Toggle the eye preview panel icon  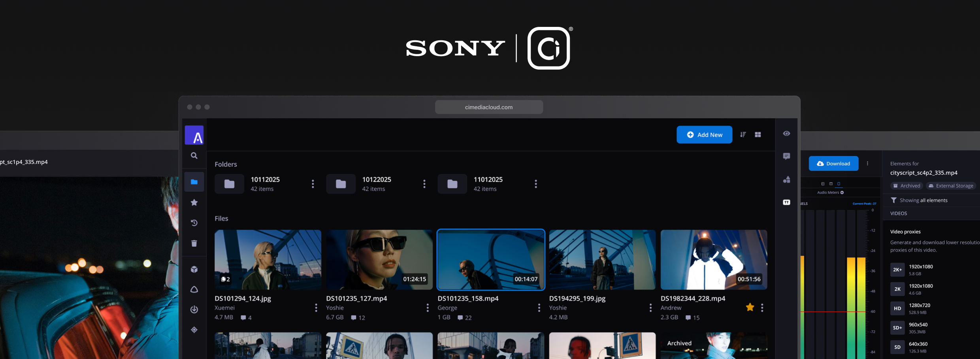pos(786,134)
